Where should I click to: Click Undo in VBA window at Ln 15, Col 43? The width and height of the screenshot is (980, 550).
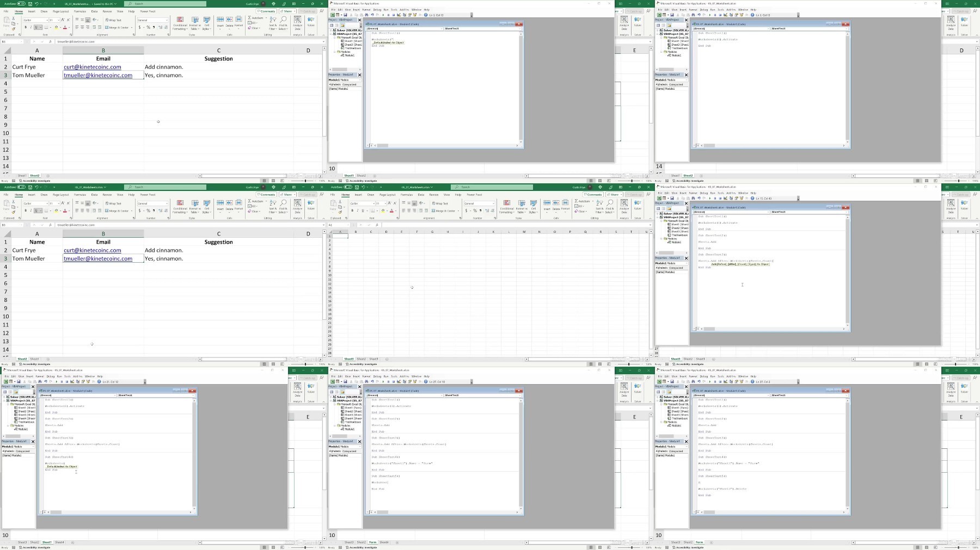pyautogui.click(x=699, y=198)
